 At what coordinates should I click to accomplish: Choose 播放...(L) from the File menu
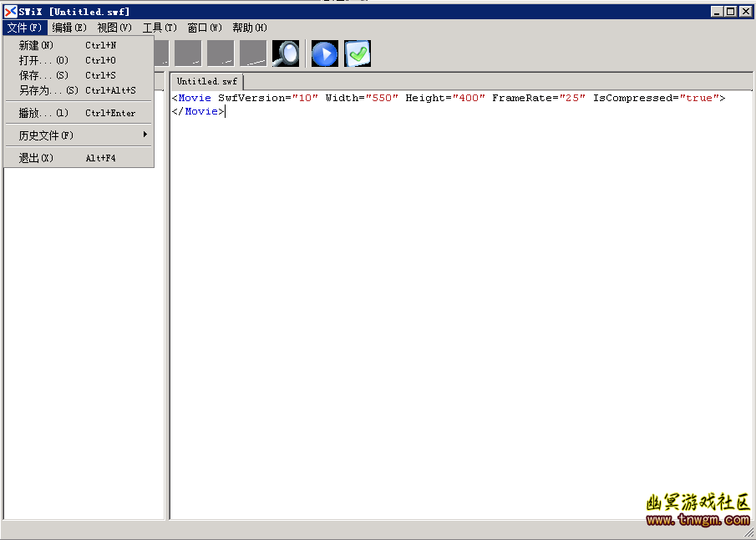[x=79, y=113]
